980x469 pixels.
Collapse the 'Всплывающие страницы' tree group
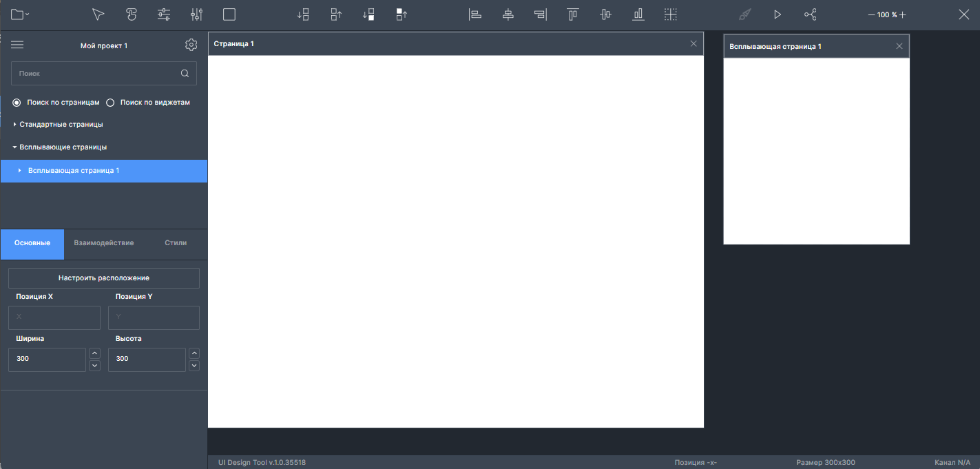pos(15,147)
